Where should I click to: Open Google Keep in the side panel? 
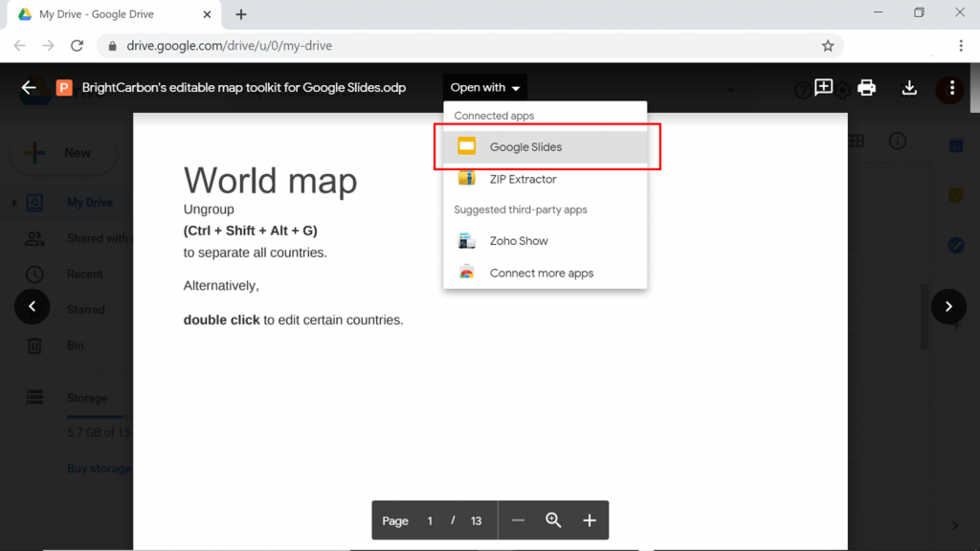click(955, 194)
